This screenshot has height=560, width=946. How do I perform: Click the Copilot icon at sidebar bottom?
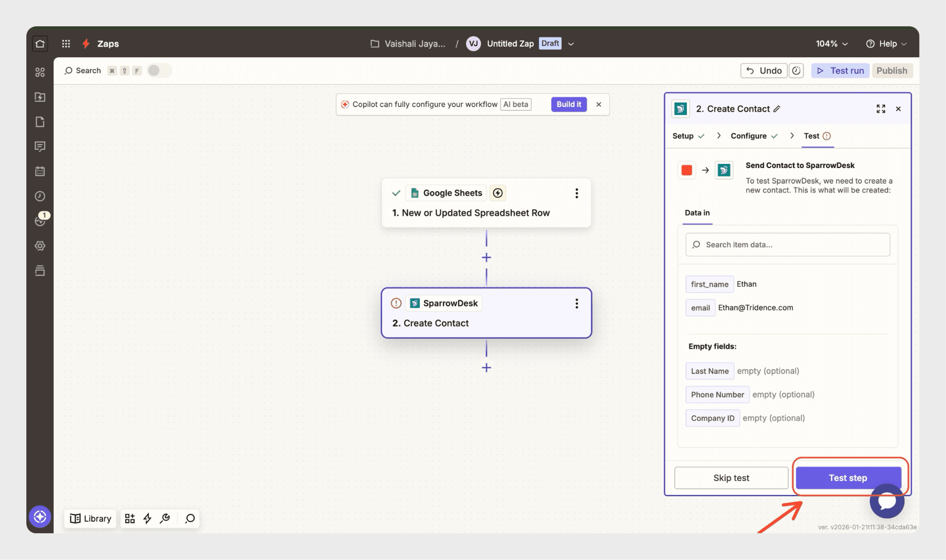[x=40, y=517]
